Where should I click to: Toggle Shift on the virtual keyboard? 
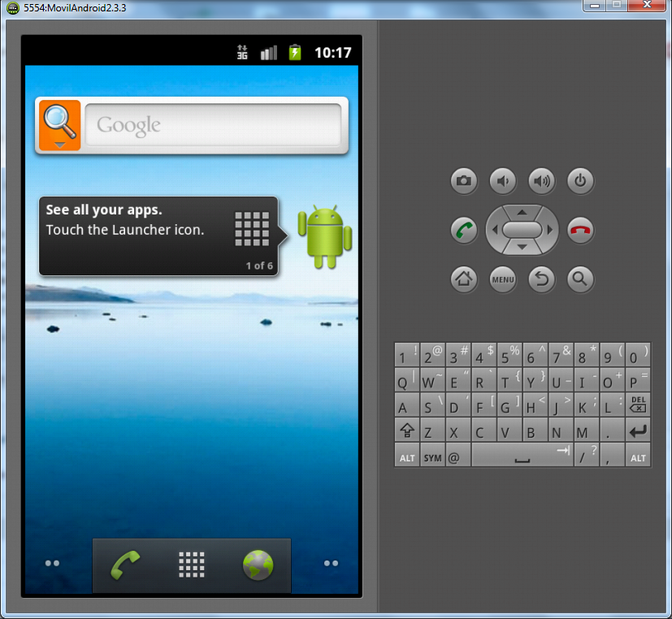tap(406, 431)
